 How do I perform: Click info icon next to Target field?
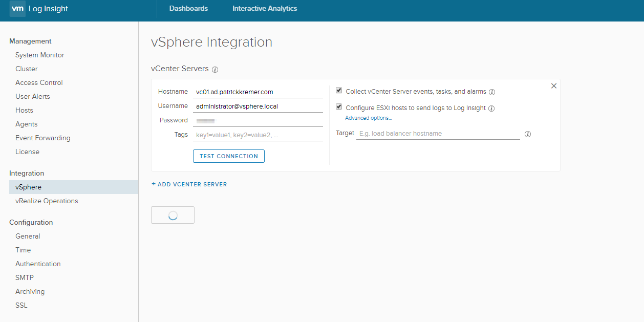tap(528, 134)
